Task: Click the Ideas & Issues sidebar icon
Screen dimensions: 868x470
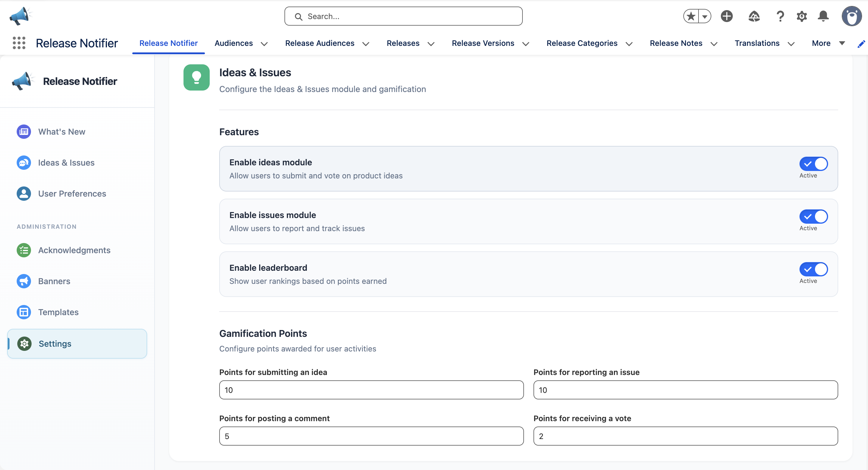Action: click(x=24, y=163)
